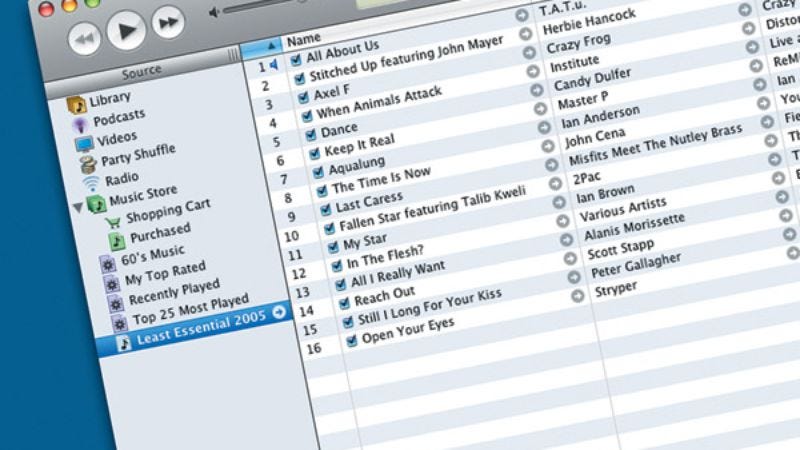800x450 pixels.
Task: Click store arrow next to Keep It Real
Action: coord(540,108)
